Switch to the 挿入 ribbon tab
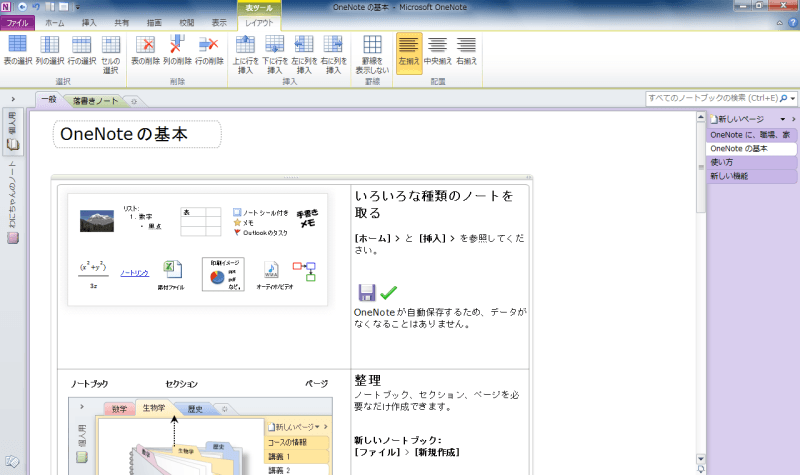 tap(89, 23)
